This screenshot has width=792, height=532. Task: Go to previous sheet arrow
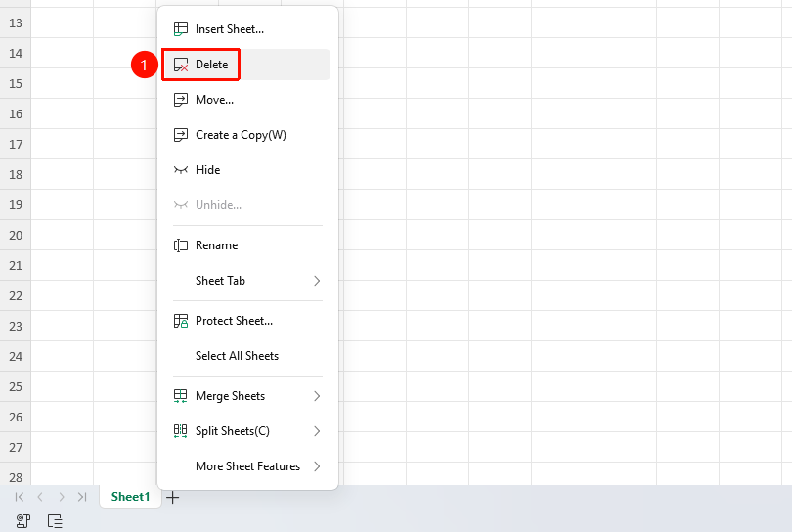[x=40, y=497]
